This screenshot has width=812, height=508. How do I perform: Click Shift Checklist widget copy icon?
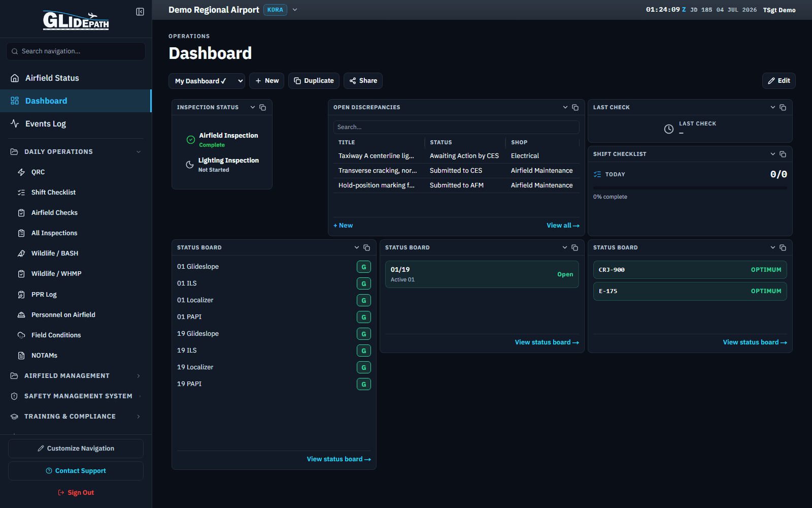pyautogui.click(x=783, y=154)
